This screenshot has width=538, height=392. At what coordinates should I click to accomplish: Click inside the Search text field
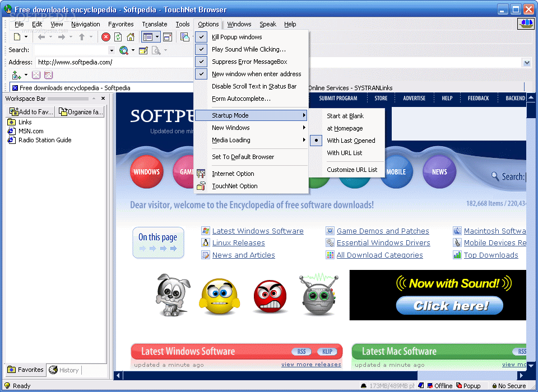pyautogui.click(x=71, y=50)
